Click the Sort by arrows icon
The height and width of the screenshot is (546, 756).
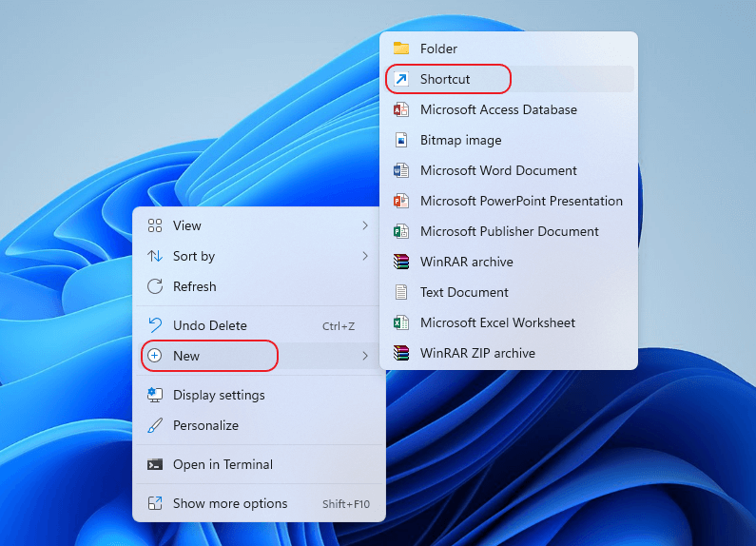coord(155,256)
